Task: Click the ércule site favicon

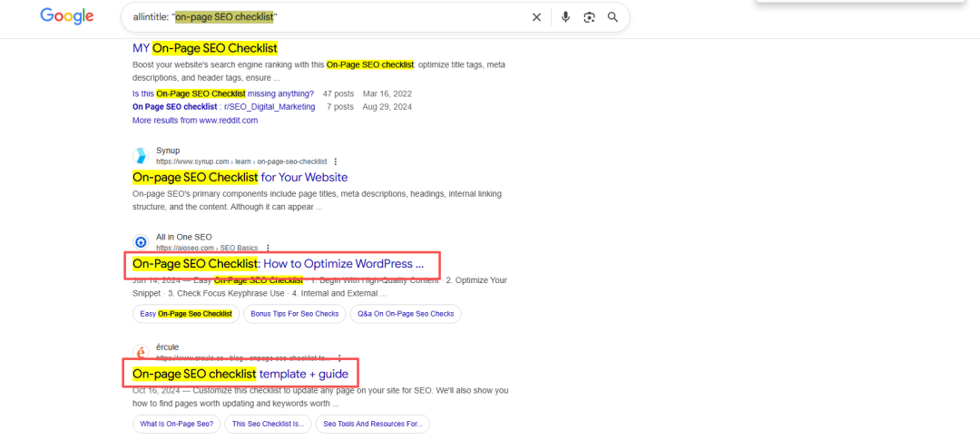Action: 142,353
